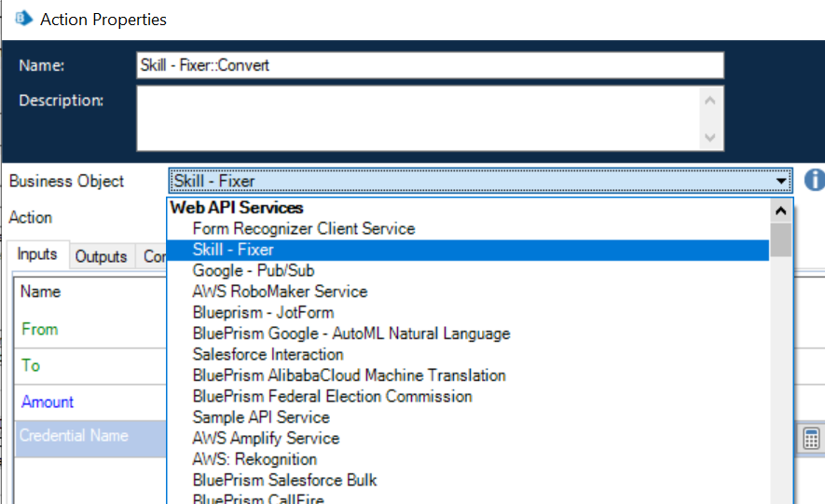Pick BluePrism Federal Election Commission
The height and width of the screenshot is (504, 825).
coord(468,396)
